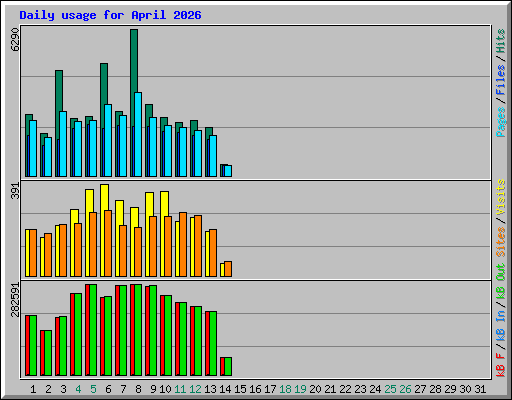Click the green kB Out bar for day 14

click(228, 367)
